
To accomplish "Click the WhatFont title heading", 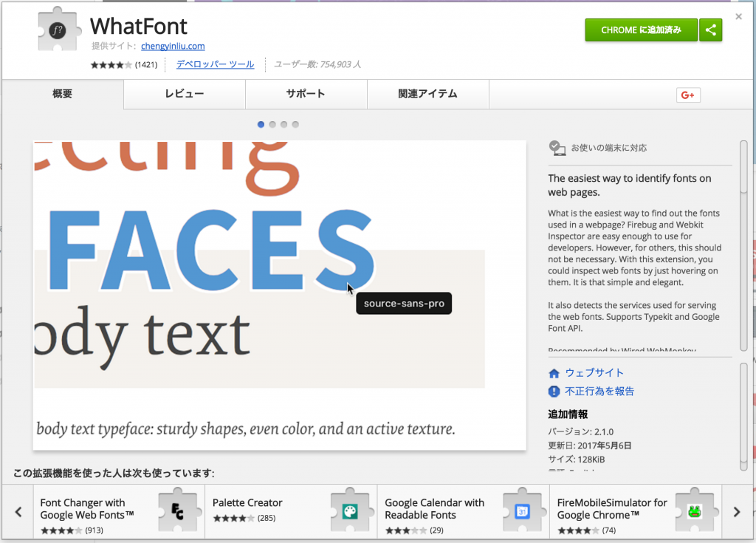I will click(138, 26).
